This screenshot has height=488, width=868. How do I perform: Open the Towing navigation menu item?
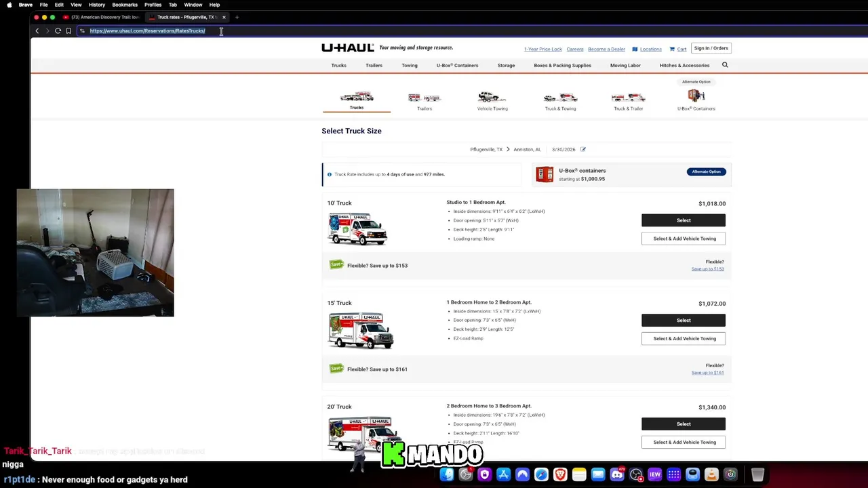point(410,66)
